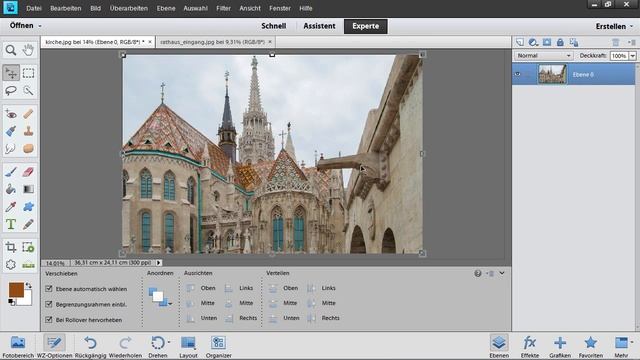Screen dimensions: 640x360
Task: Open the Layers panel flyout menu
Action: click(x=631, y=42)
